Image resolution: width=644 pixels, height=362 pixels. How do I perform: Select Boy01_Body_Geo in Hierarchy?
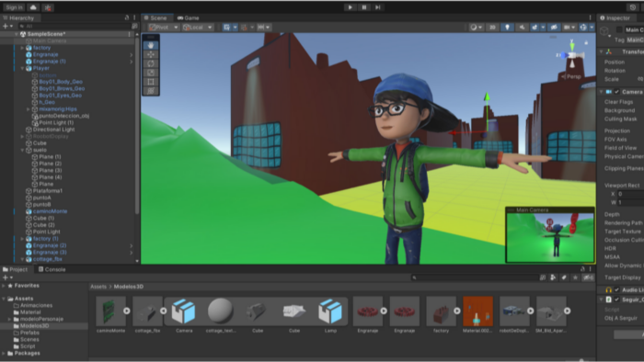point(61,82)
